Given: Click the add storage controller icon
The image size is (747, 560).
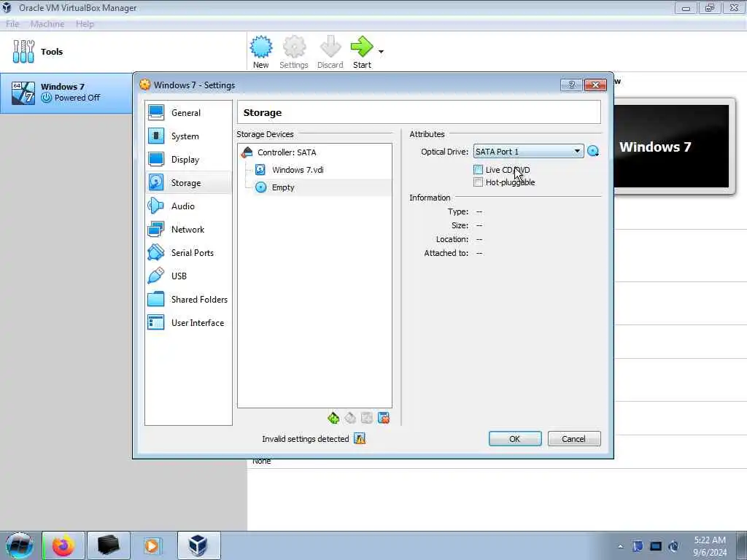Looking at the screenshot, I should click(333, 418).
